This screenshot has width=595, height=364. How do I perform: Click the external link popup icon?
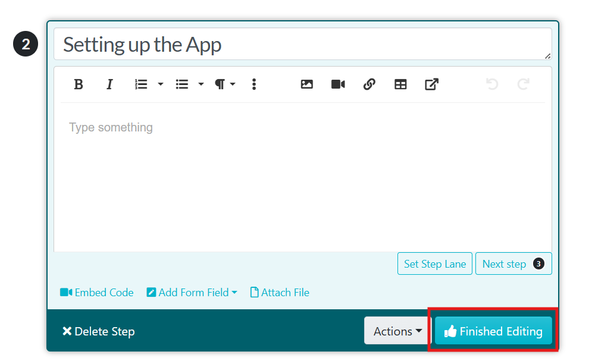coord(431,84)
